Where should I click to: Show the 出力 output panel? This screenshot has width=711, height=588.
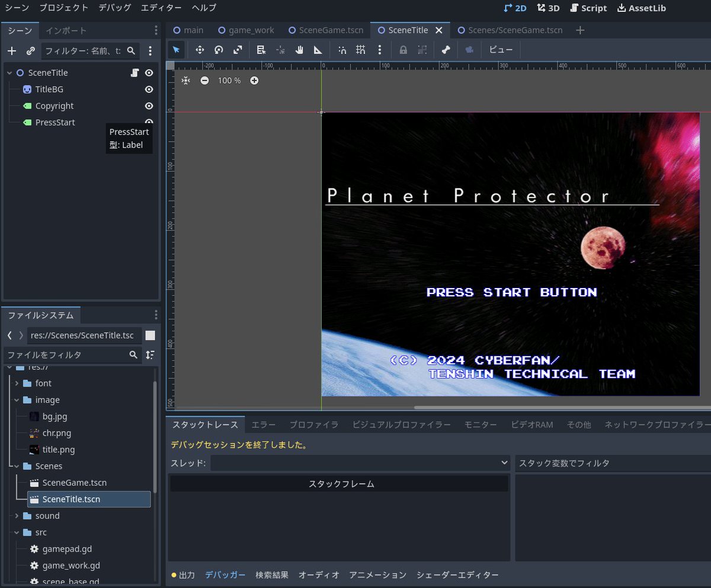pos(183,575)
